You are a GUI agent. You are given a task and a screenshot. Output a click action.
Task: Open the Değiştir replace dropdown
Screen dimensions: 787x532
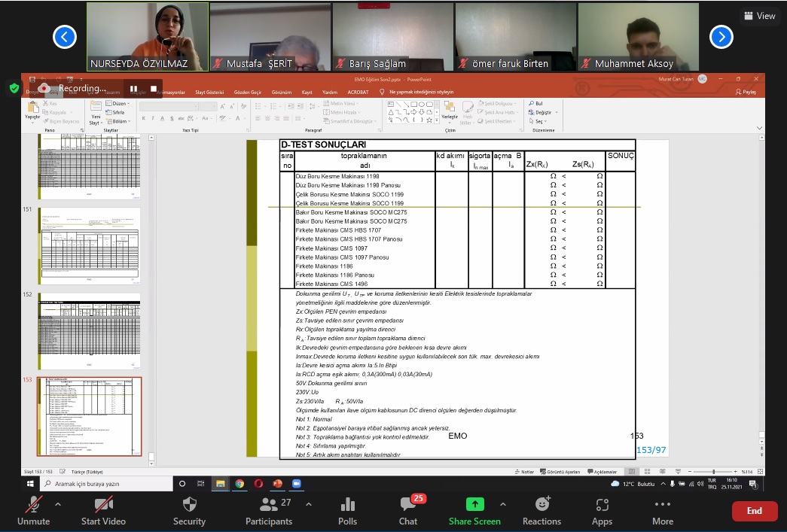tap(543, 112)
